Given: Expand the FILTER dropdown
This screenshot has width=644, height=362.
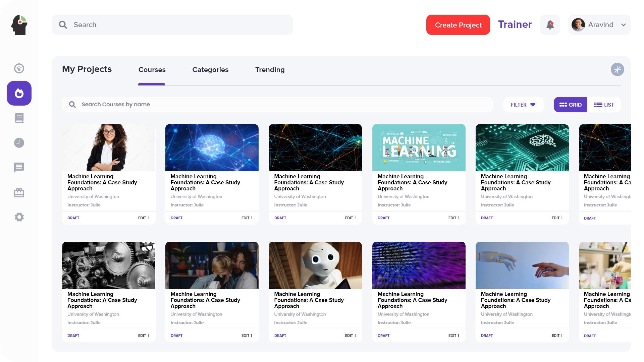Looking at the screenshot, I should (523, 105).
